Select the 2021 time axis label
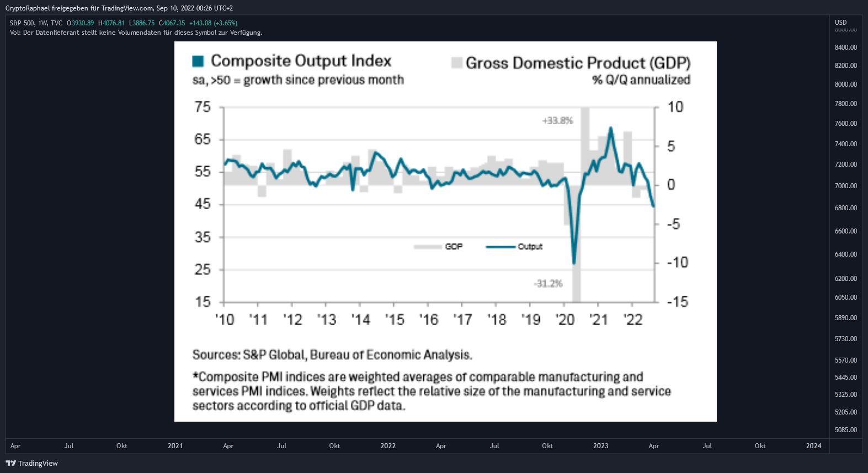Image resolution: width=868 pixels, height=473 pixels. tap(175, 446)
